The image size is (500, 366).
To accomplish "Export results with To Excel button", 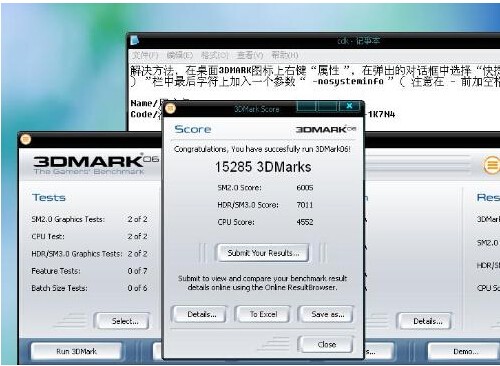I will 263,314.
